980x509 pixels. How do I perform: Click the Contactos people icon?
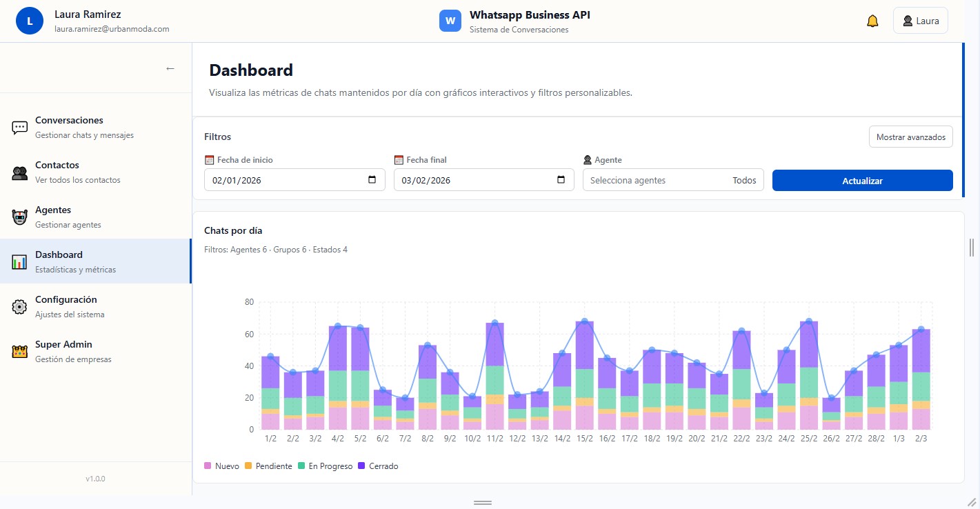[x=19, y=172]
